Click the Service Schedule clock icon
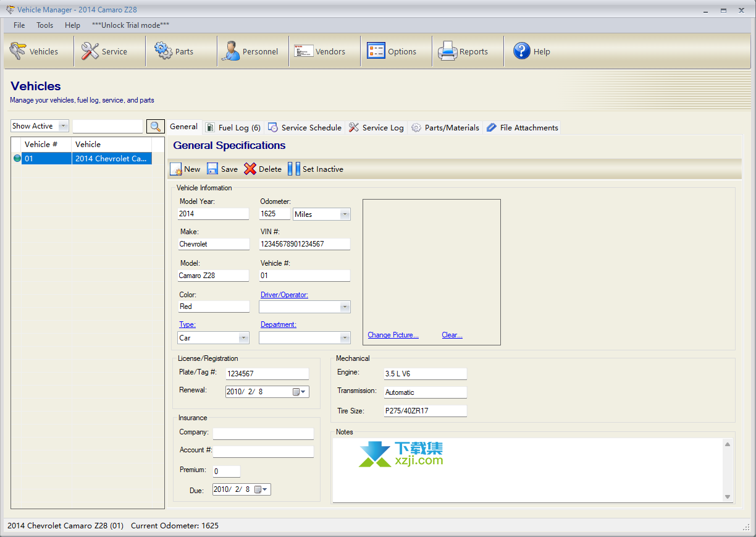 pyautogui.click(x=272, y=127)
